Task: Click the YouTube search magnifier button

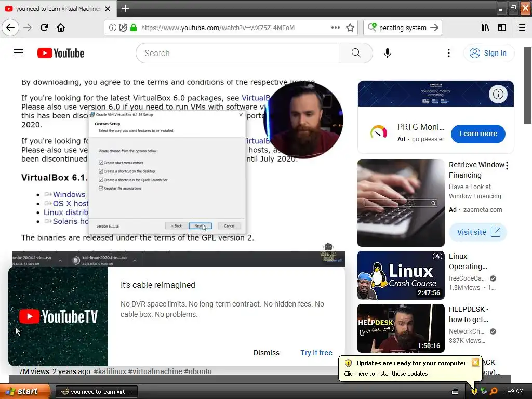Action: pyautogui.click(x=356, y=53)
